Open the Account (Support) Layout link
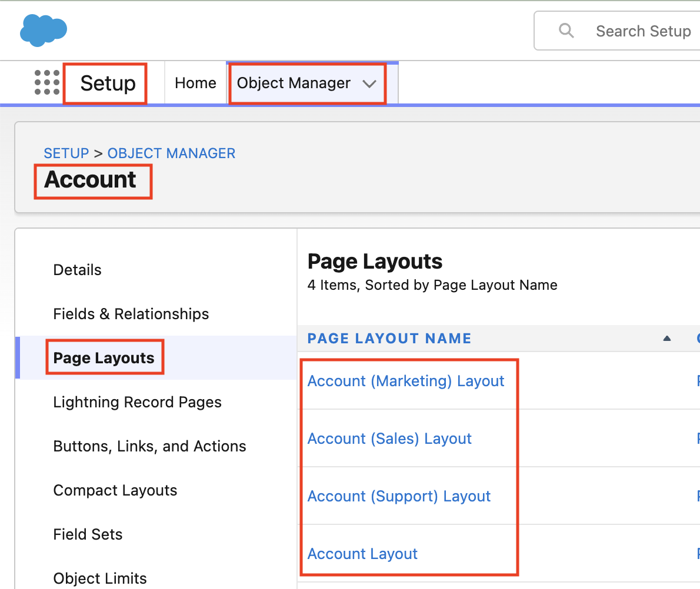 (x=399, y=496)
